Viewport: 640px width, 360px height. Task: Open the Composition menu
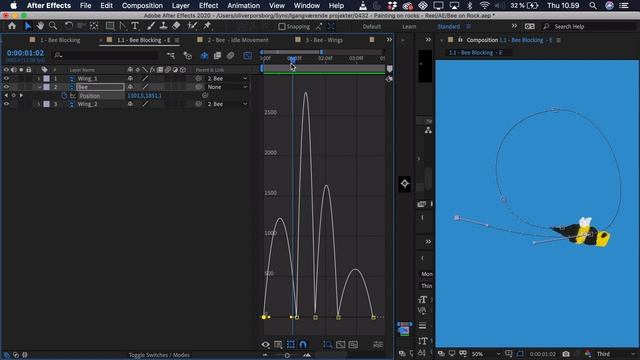(142, 6)
